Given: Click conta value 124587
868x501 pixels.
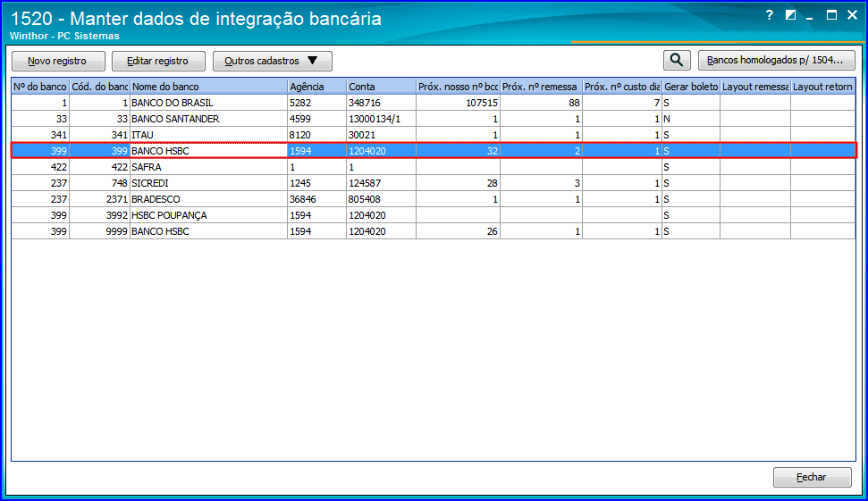Looking at the screenshot, I should coord(365,183).
